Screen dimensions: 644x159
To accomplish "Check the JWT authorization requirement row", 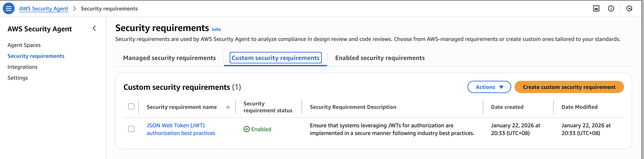I will (131, 129).
